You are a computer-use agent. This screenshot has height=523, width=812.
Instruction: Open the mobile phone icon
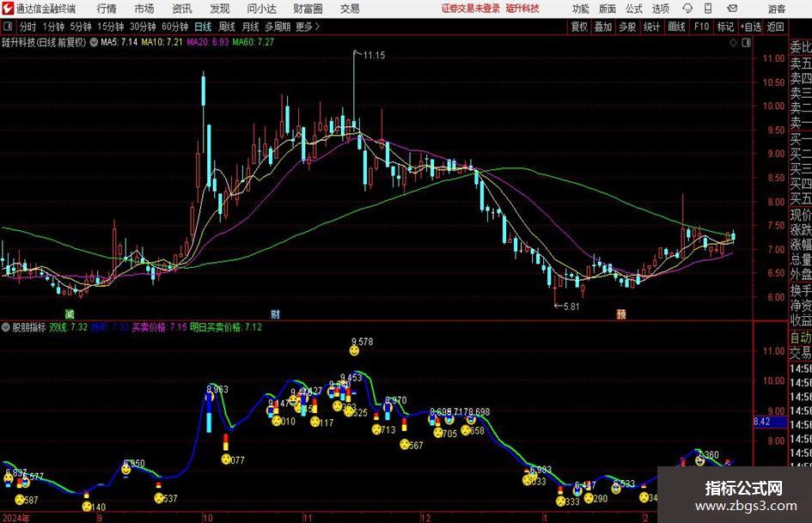[708, 9]
